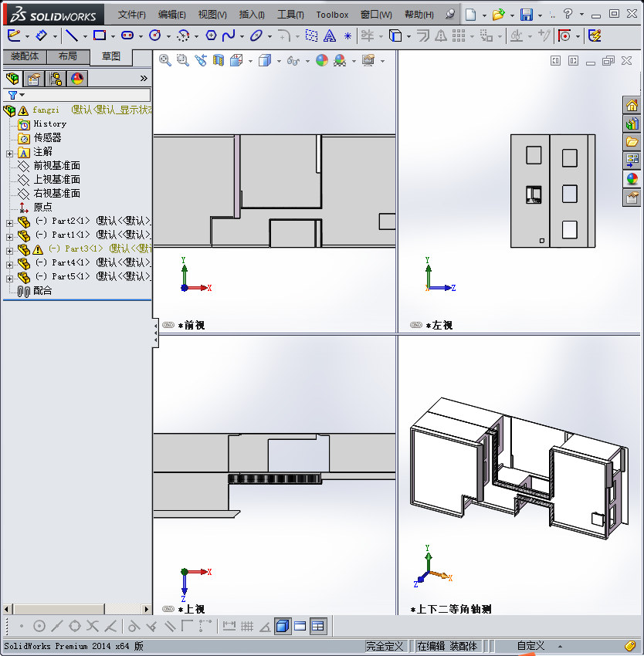Open the PropertyManager tab icon

click(x=34, y=79)
